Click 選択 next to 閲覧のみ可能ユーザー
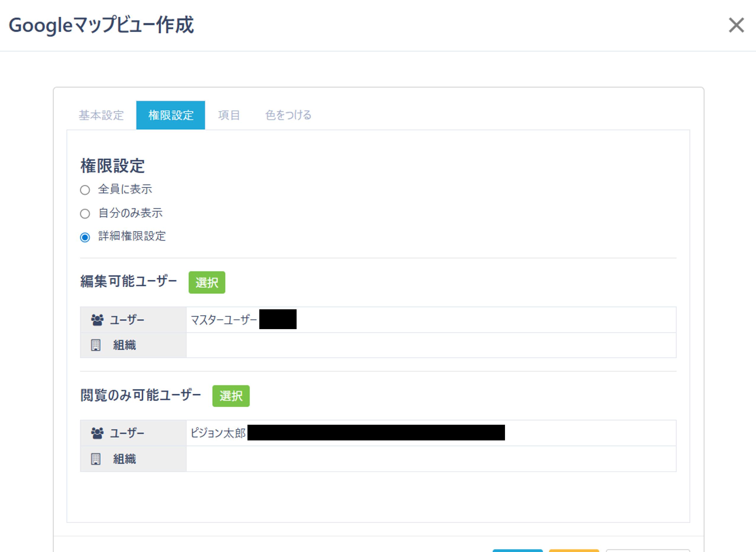 click(x=231, y=396)
